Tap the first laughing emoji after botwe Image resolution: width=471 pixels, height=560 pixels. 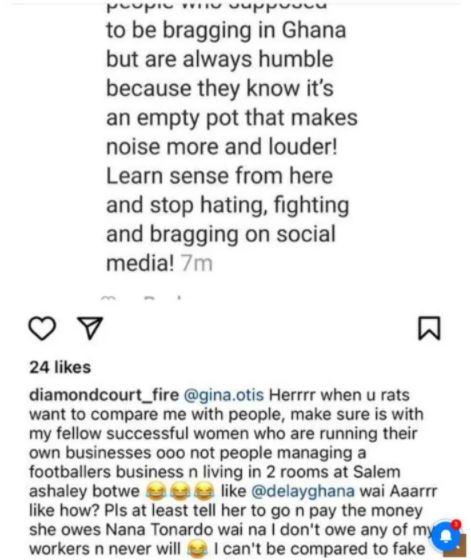[x=156, y=491]
